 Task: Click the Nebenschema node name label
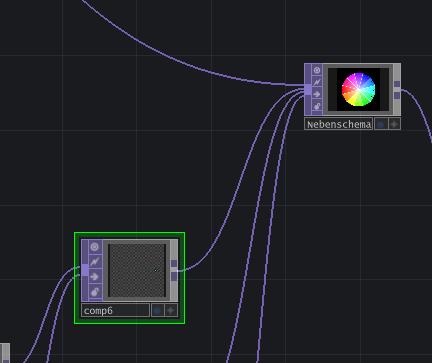tap(339, 124)
